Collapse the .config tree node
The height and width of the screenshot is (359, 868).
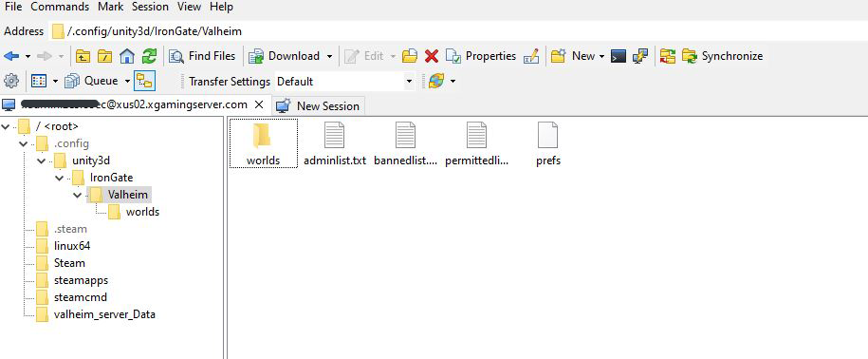click(x=24, y=144)
